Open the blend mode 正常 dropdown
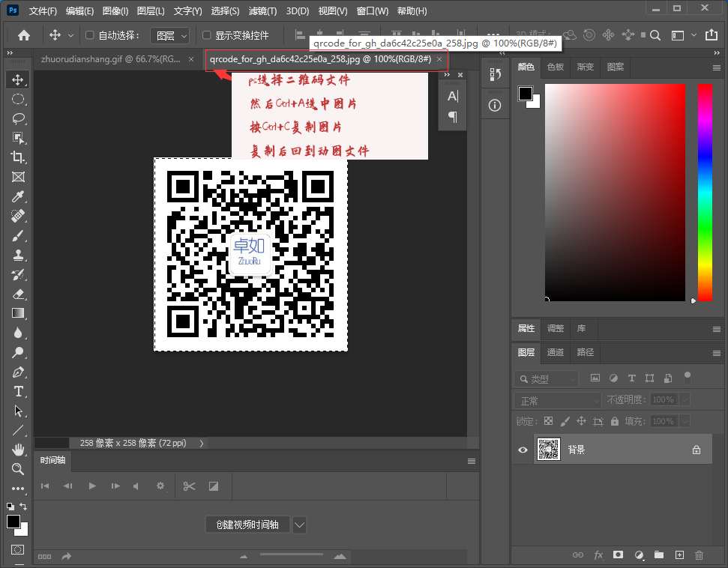 [x=559, y=401]
